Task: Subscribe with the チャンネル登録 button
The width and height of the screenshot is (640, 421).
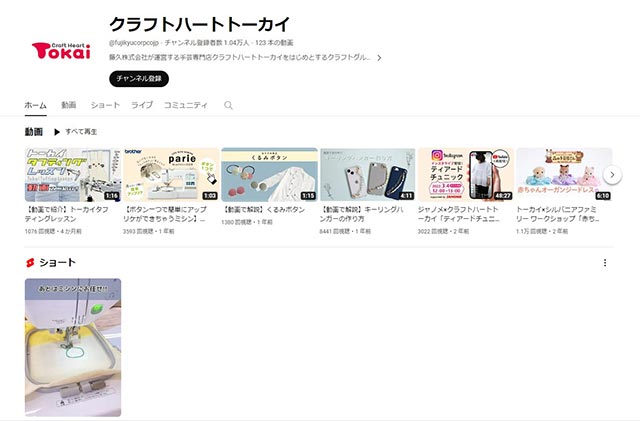Action: pos(139,78)
